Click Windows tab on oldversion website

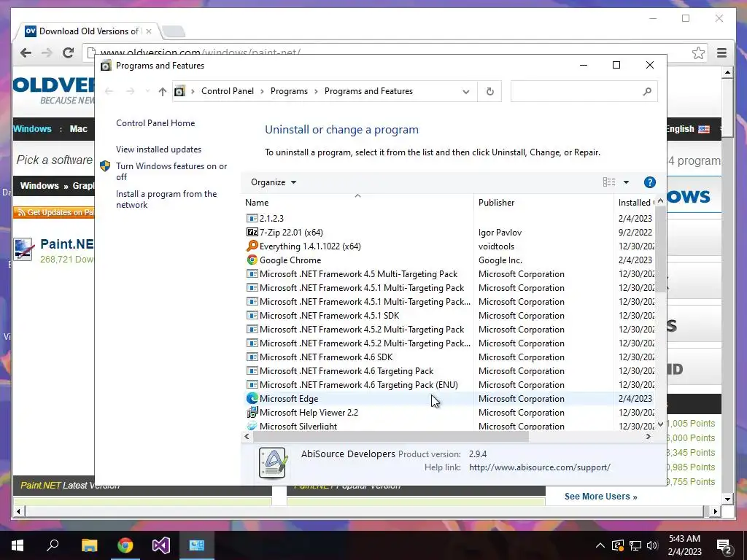coord(32,128)
